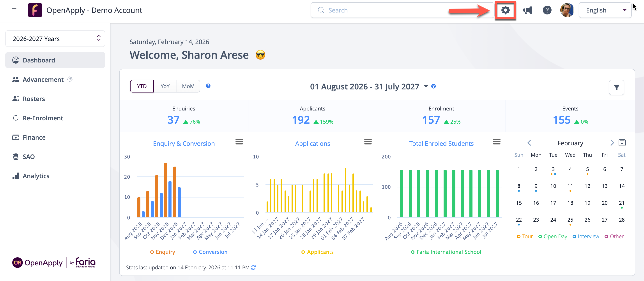Click the Total Enroled Students link

[441, 143]
